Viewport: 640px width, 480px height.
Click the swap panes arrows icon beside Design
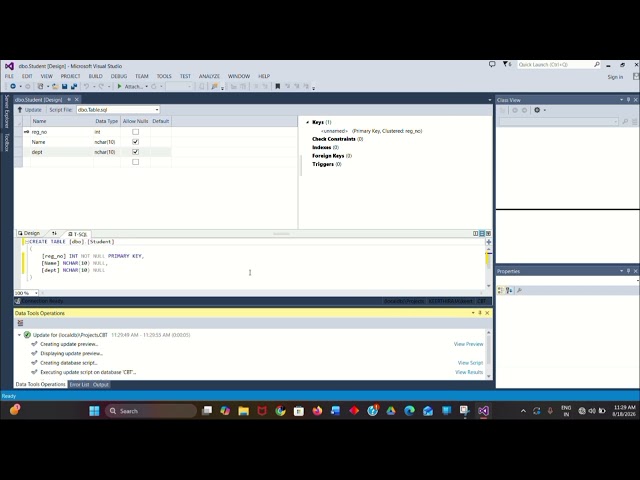tap(54, 233)
